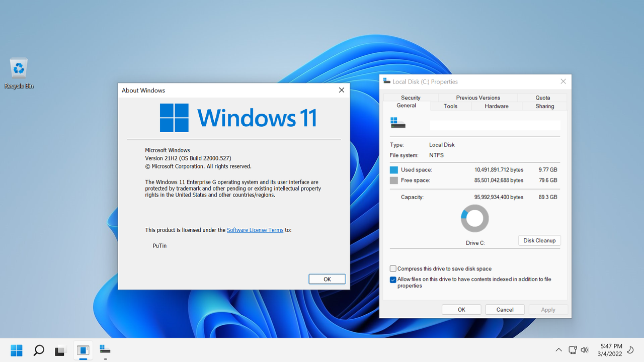Select the General tab
The height and width of the screenshot is (362, 644).
click(x=407, y=106)
